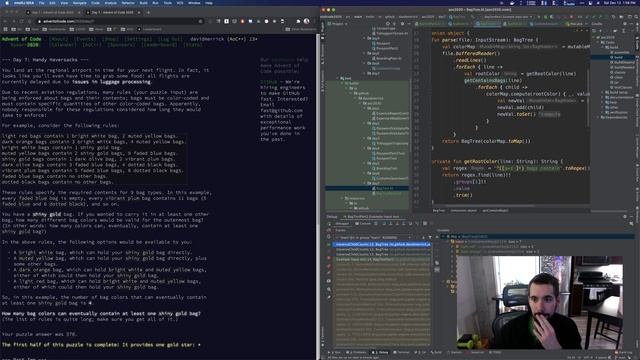Open the browser profile avatar

pyautogui.click(x=307, y=21)
